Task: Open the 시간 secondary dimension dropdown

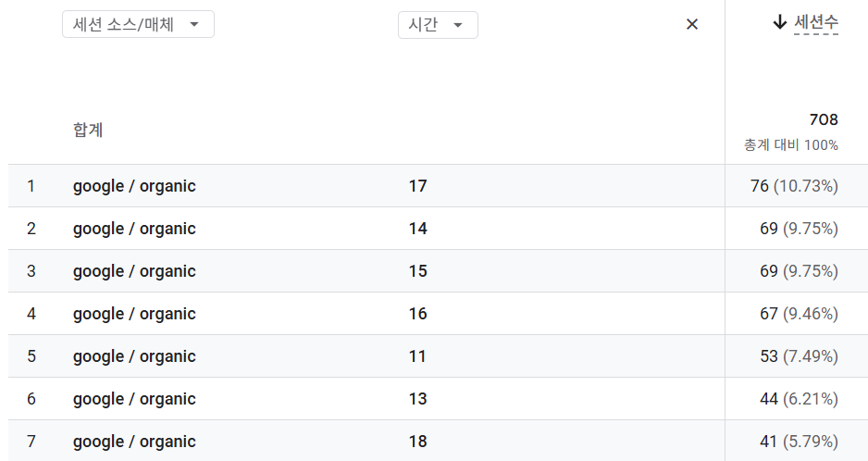Action: pyautogui.click(x=437, y=25)
